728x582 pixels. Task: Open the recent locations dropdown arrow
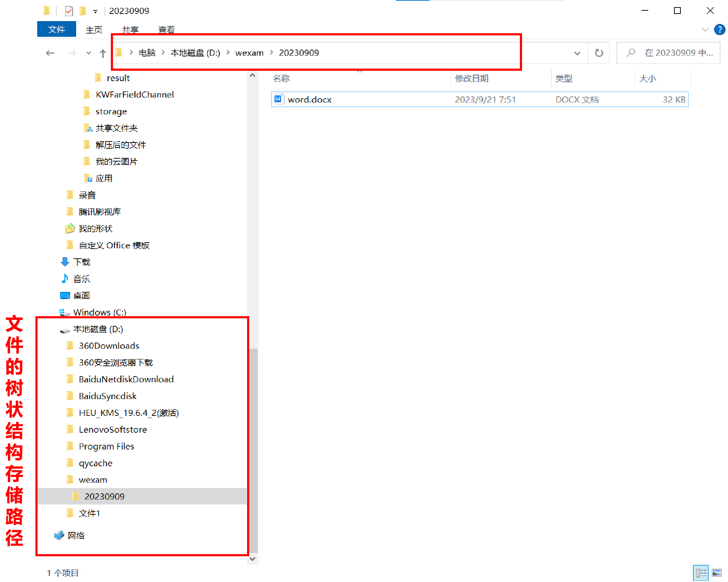(x=89, y=53)
